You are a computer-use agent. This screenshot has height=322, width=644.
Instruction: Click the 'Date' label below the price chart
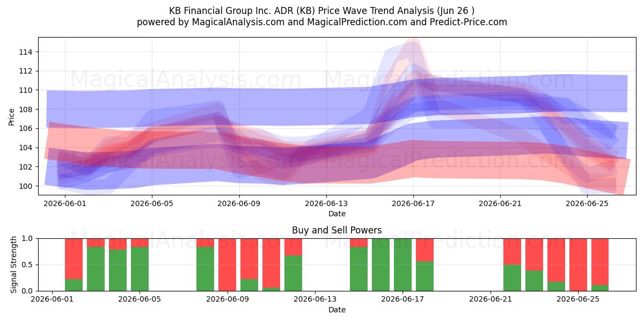coord(337,214)
